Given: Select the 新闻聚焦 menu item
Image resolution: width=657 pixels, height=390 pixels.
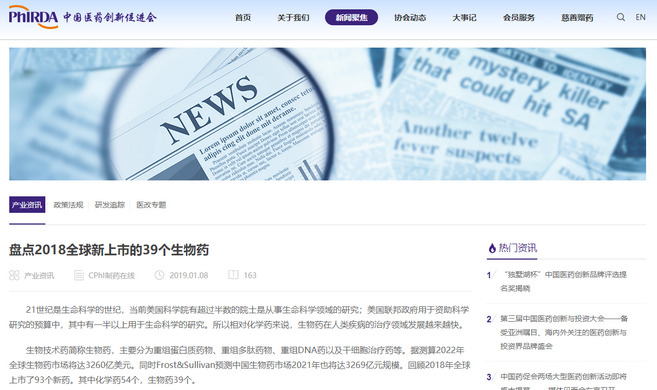Looking at the screenshot, I should tap(352, 18).
